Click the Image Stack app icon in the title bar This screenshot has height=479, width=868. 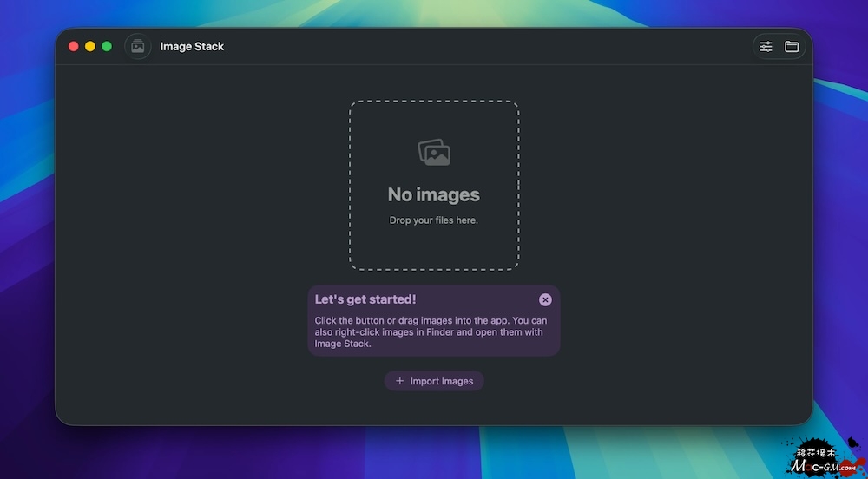(137, 47)
